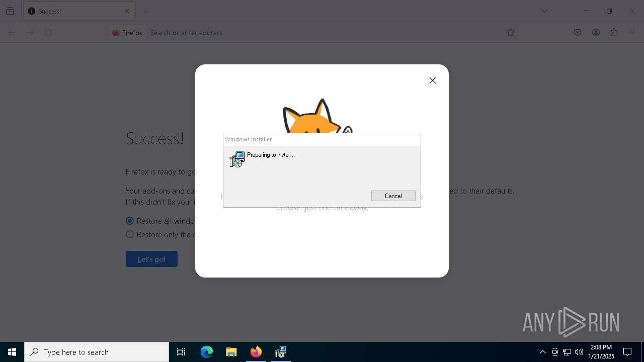Open the Extensions panel
The height and width of the screenshot is (362, 644).
tap(614, 33)
